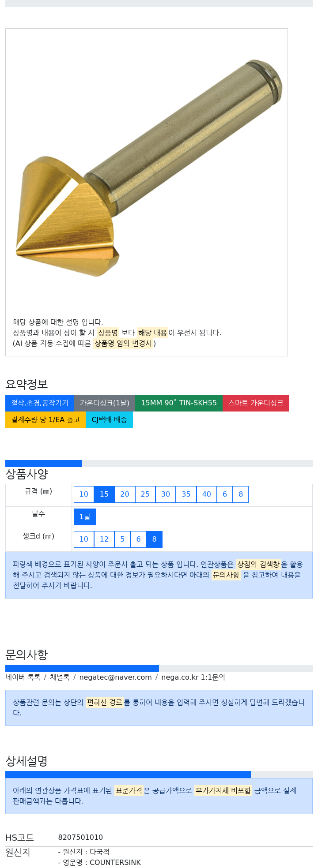Click the 절삭,초경,공작기기 category tag
Viewport: 318px width, 868px height.
click(x=40, y=403)
